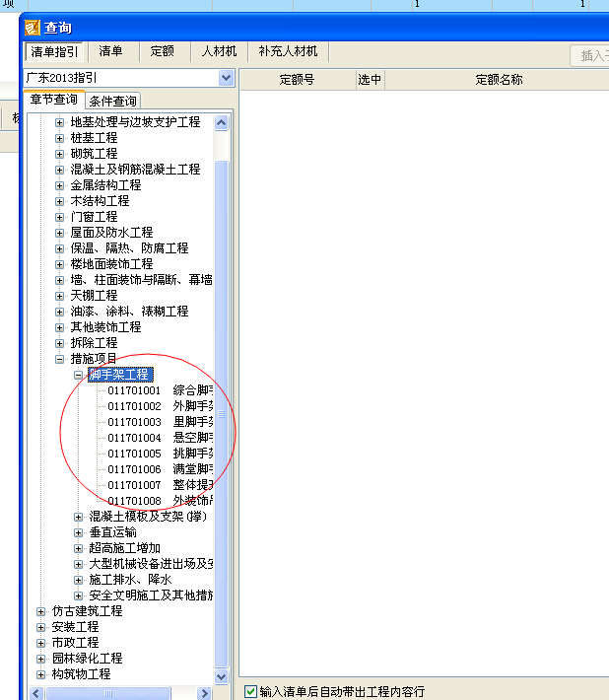This screenshot has width=609, height=700.
Task: Expand the 园林绿化工程 node
Action: 40,659
